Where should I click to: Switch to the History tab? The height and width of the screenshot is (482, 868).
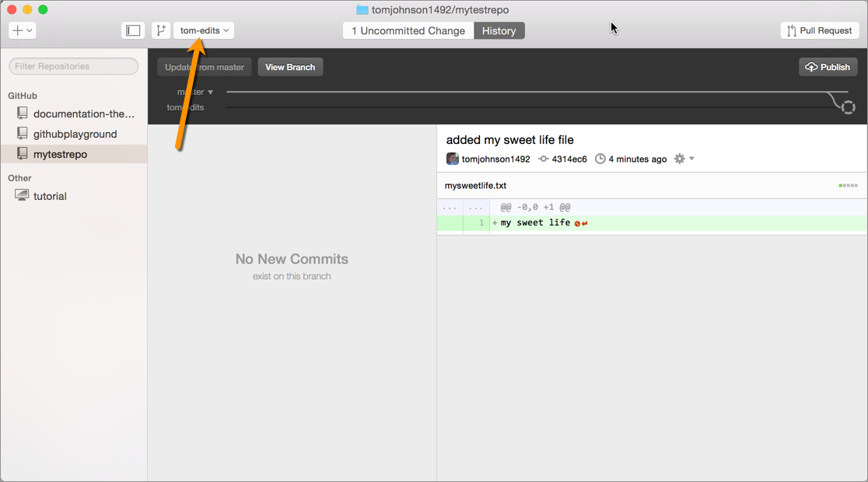point(499,31)
